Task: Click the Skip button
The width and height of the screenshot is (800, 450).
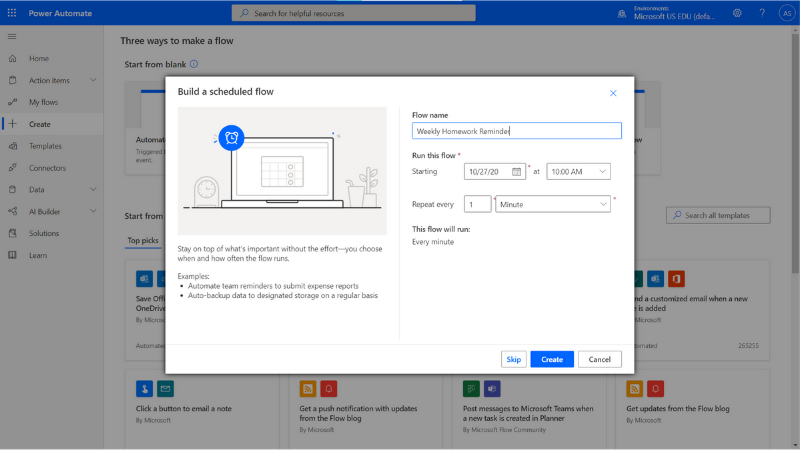Action: point(513,359)
